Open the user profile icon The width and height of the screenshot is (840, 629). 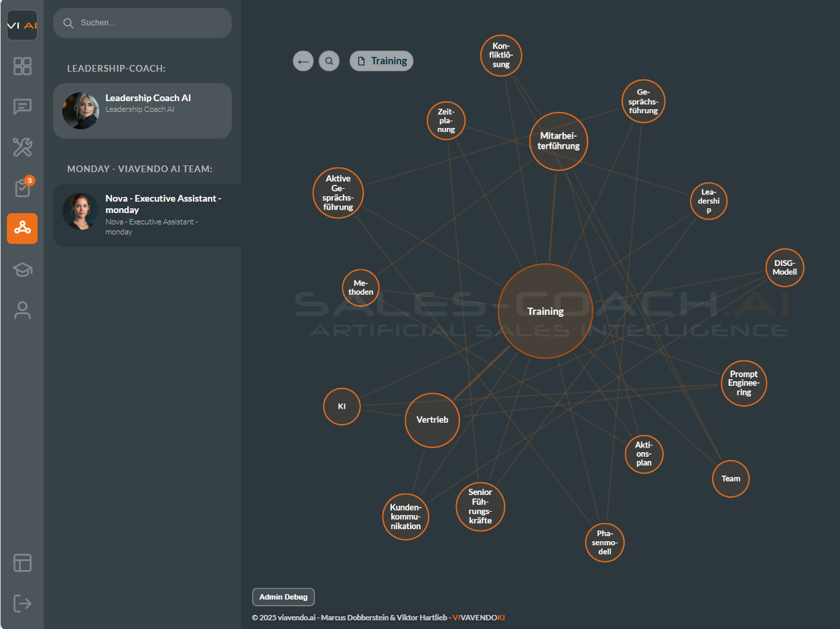tap(22, 310)
